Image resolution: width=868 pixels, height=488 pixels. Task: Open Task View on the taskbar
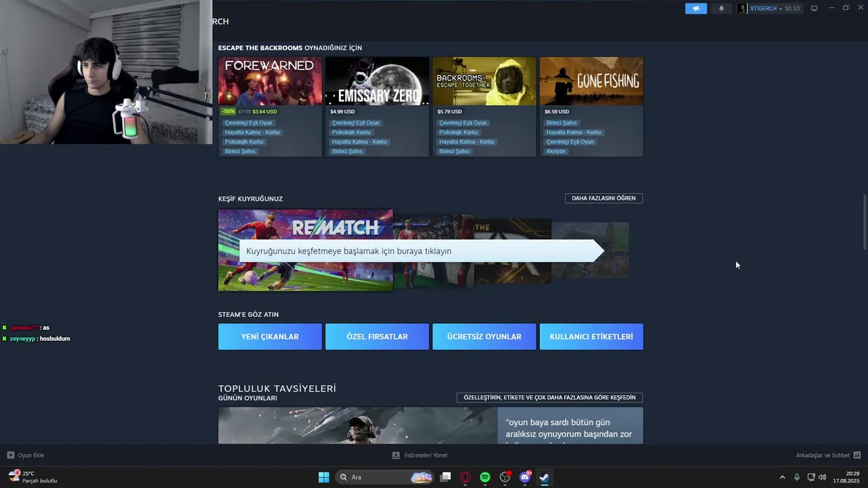click(446, 477)
